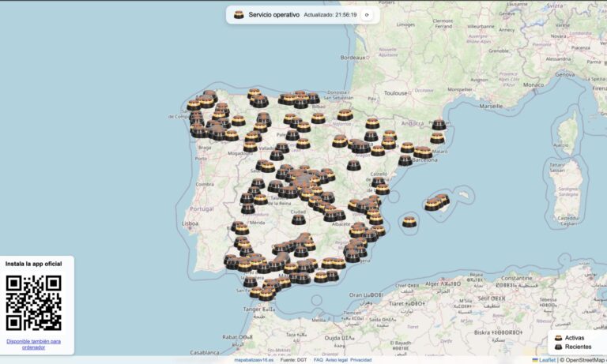Click the 'Actualizado: 21:56:19' timestamp
The width and height of the screenshot is (607, 364).
330,15
